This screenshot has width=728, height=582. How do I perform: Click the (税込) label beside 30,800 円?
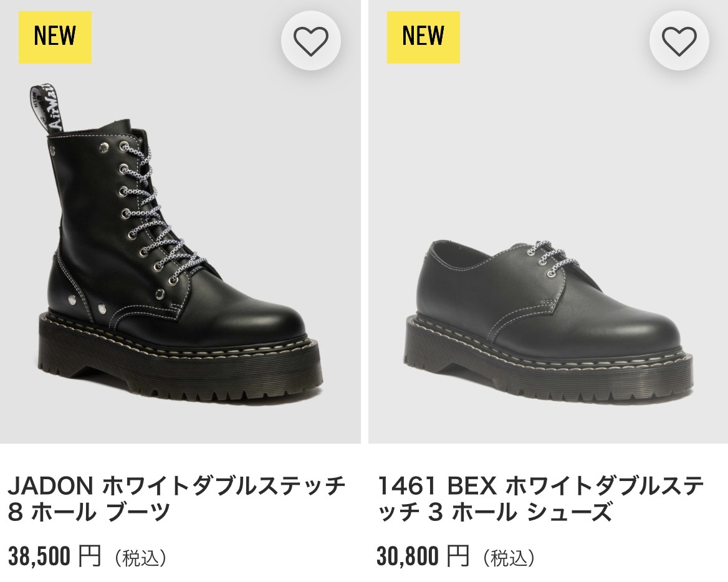[x=508, y=557]
